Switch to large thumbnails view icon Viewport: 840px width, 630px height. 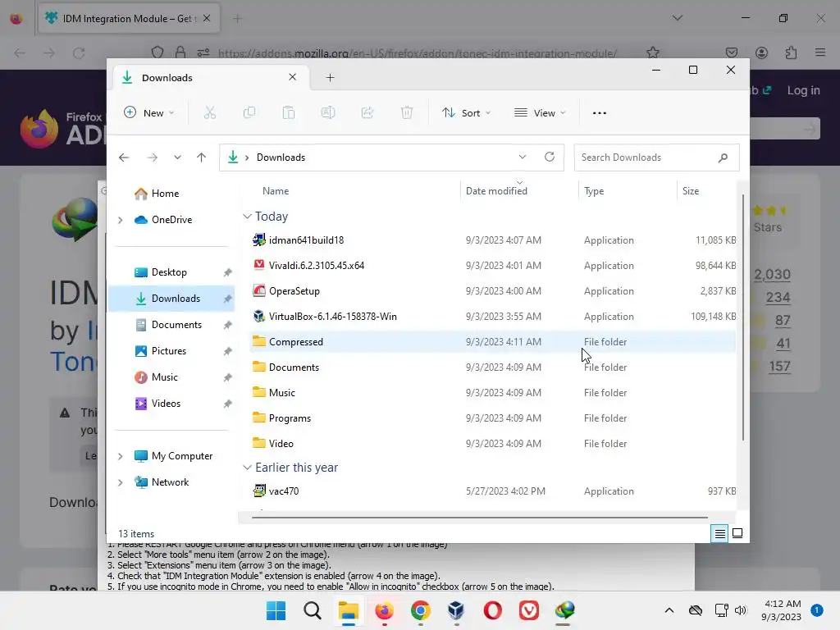pos(737,533)
